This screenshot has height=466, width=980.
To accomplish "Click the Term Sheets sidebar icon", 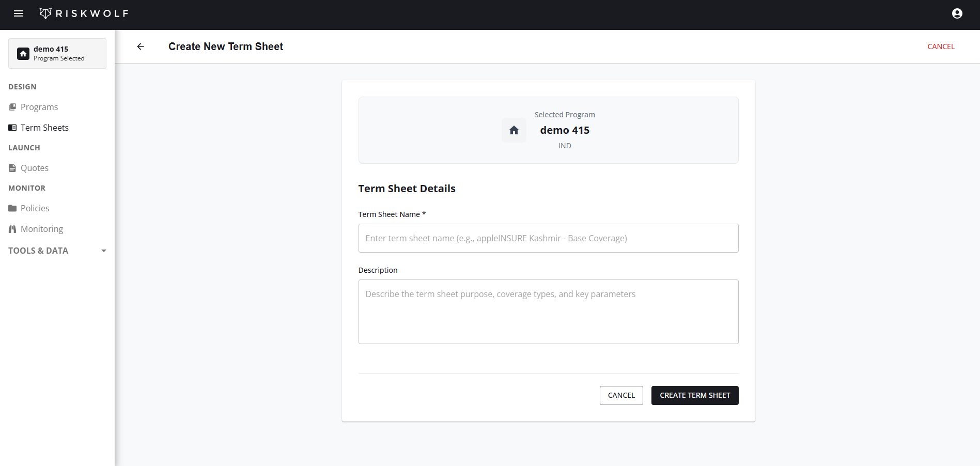I will tap(12, 128).
